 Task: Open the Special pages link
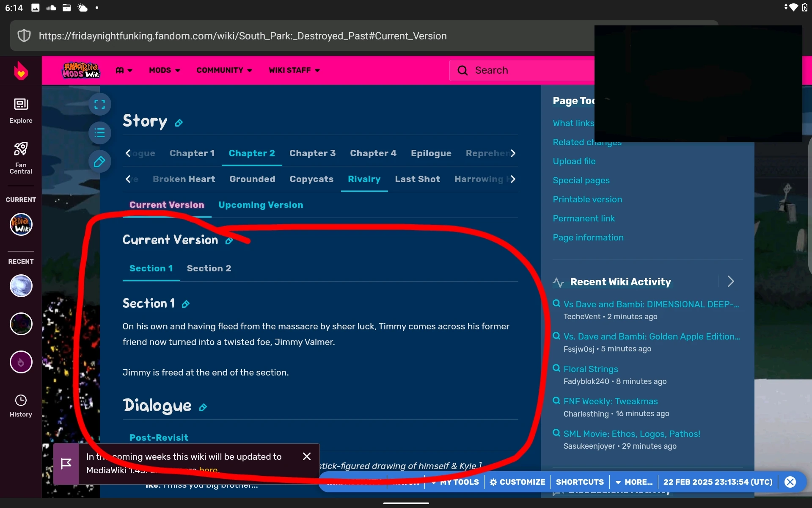point(581,180)
